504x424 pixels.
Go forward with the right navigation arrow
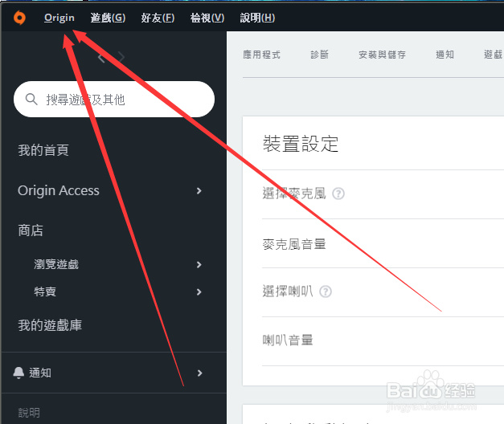click(x=121, y=57)
